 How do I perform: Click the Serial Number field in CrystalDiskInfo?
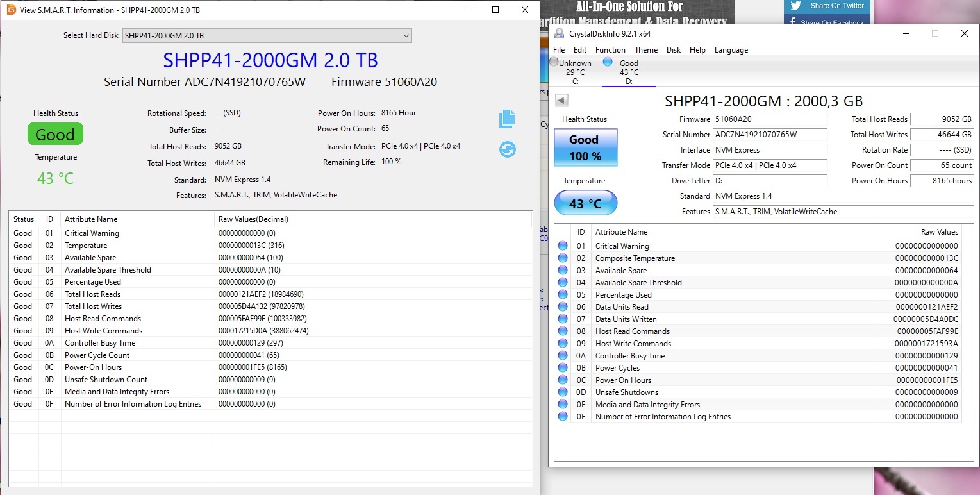point(770,135)
